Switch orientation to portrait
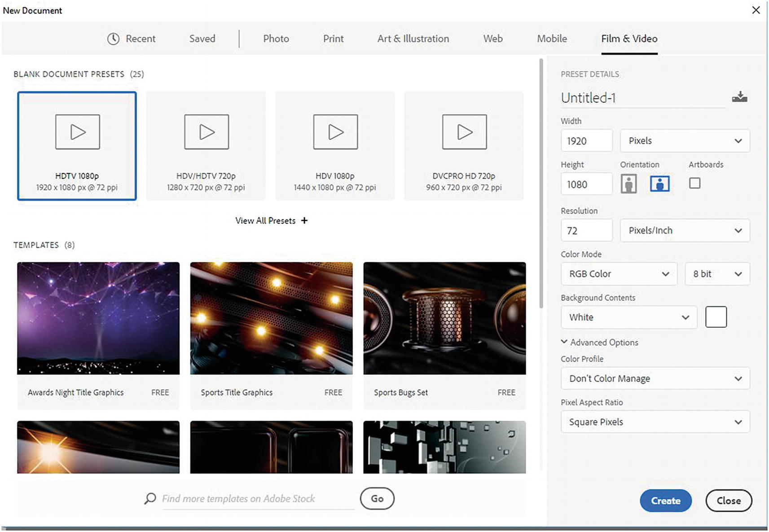 click(x=628, y=184)
